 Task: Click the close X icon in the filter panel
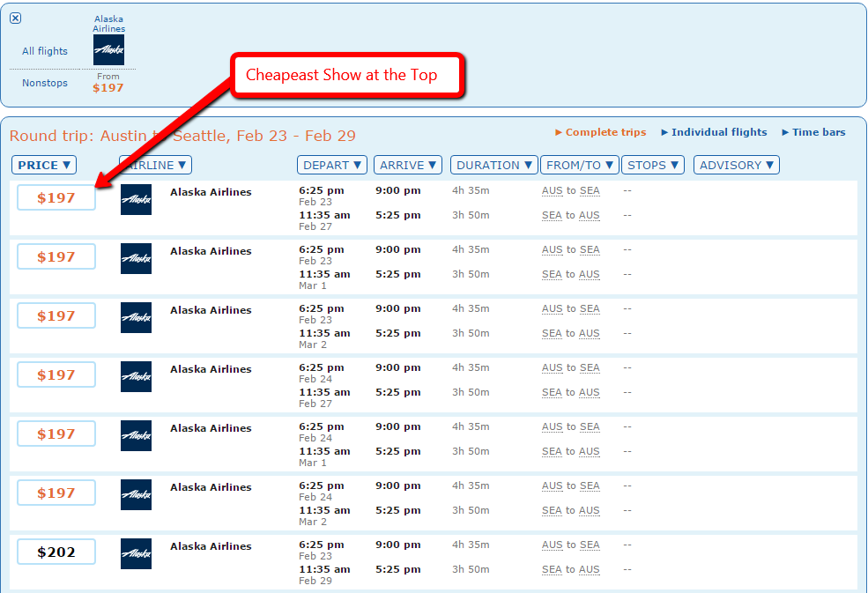click(x=16, y=19)
